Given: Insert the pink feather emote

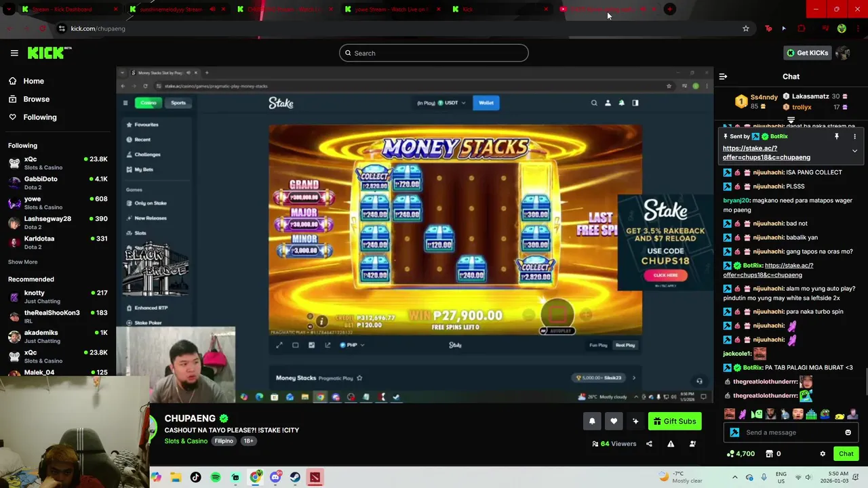Looking at the screenshot, I should (x=743, y=414).
